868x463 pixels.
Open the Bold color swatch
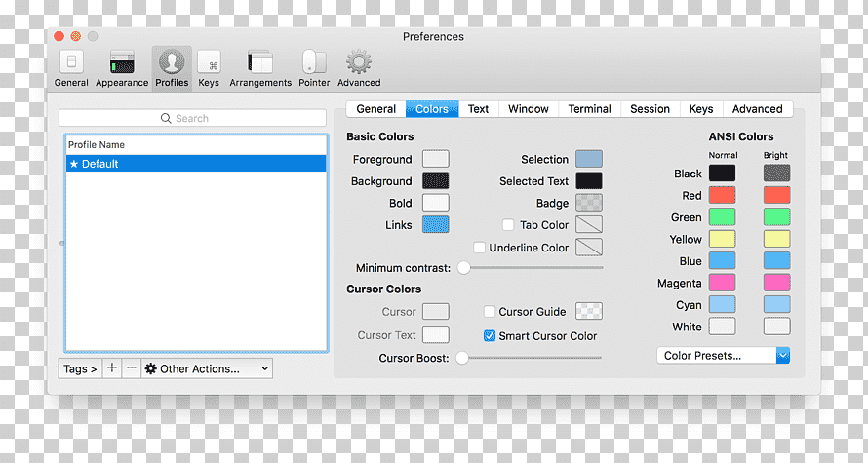[x=436, y=203]
